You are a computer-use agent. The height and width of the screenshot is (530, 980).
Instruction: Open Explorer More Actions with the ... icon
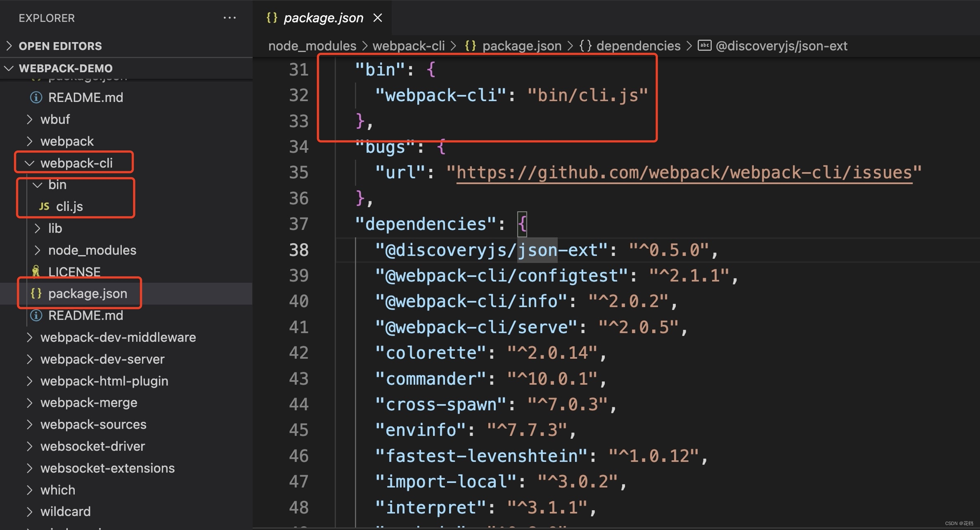point(230,17)
